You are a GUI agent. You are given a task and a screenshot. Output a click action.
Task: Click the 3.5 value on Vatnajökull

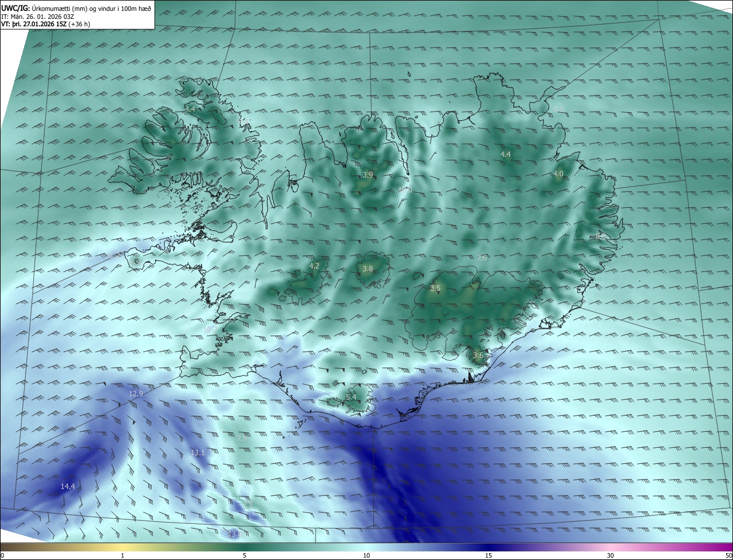pyautogui.click(x=435, y=289)
